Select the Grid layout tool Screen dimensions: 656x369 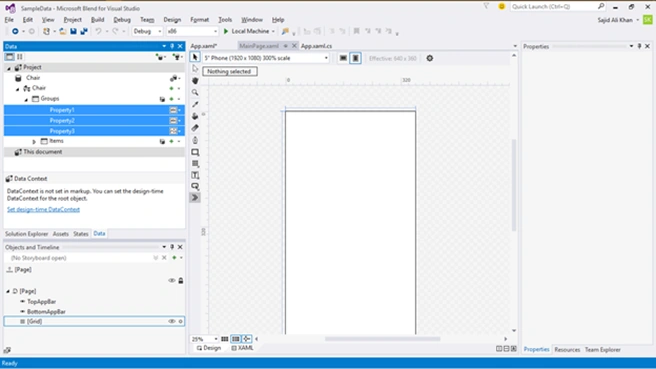[195, 164]
